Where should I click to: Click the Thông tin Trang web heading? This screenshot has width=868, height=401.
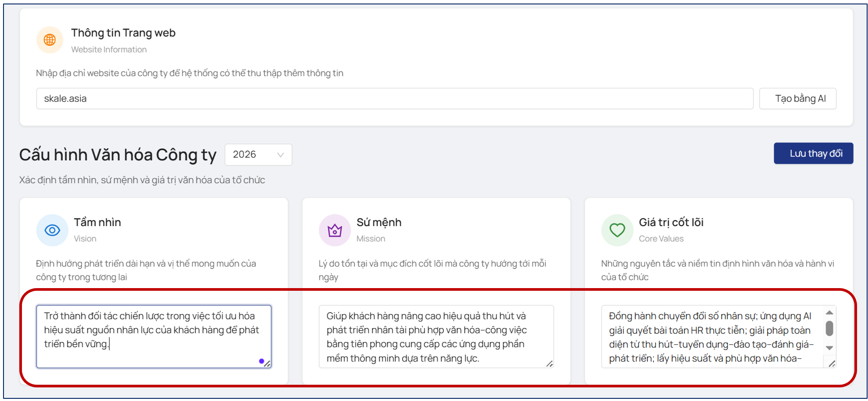point(123,33)
